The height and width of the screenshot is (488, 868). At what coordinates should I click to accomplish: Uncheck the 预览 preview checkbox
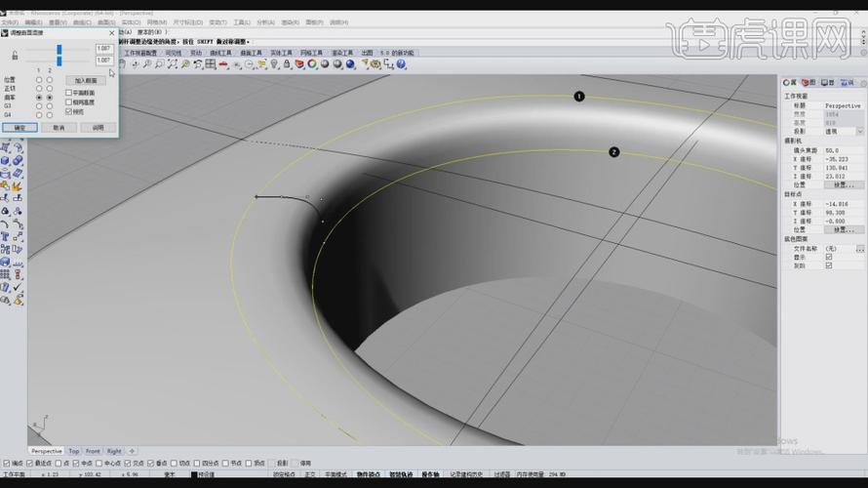pyautogui.click(x=68, y=111)
